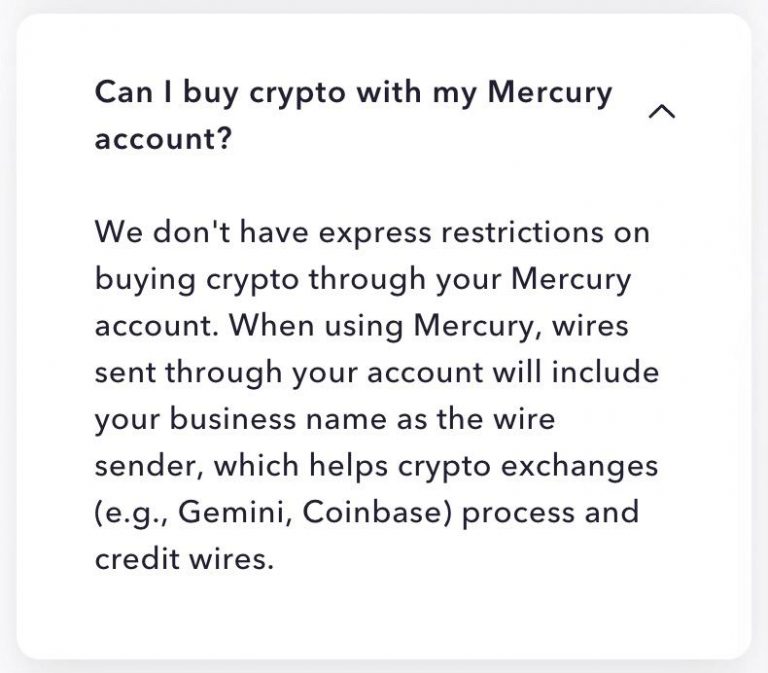Collapse the FAQ with the upward chevron
The image size is (768, 673).
(x=662, y=112)
